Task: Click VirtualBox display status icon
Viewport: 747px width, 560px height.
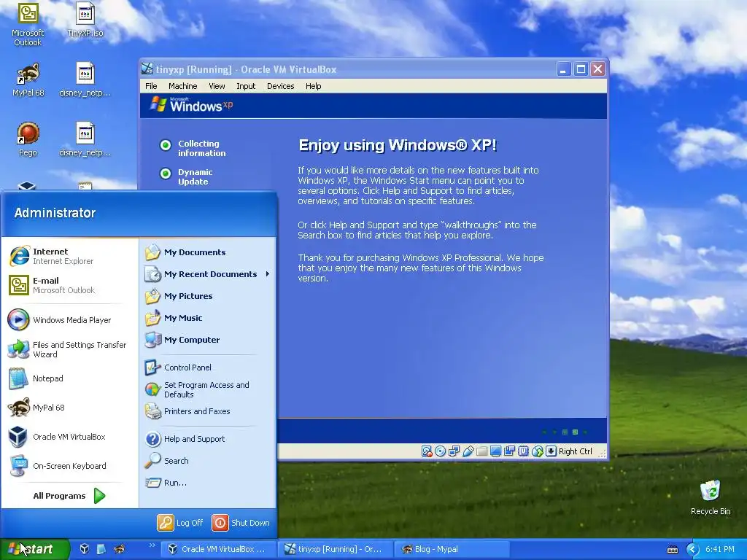Action: tap(495, 451)
